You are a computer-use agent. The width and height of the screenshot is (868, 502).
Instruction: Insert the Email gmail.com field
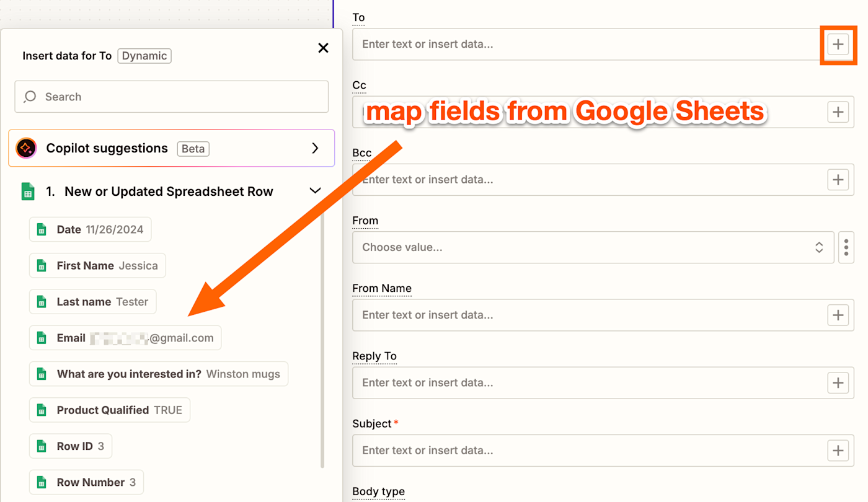125,338
